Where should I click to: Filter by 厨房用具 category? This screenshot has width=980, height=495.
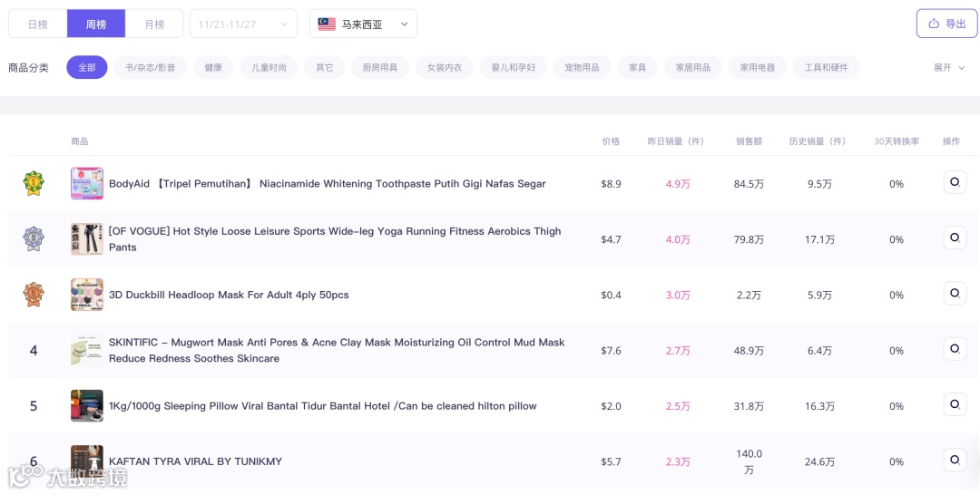click(x=380, y=67)
